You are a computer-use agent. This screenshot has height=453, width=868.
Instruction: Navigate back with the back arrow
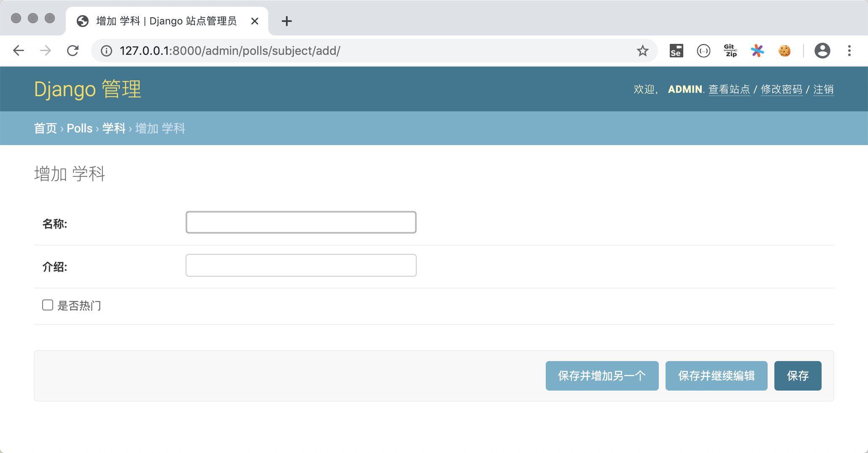pyautogui.click(x=19, y=51)
